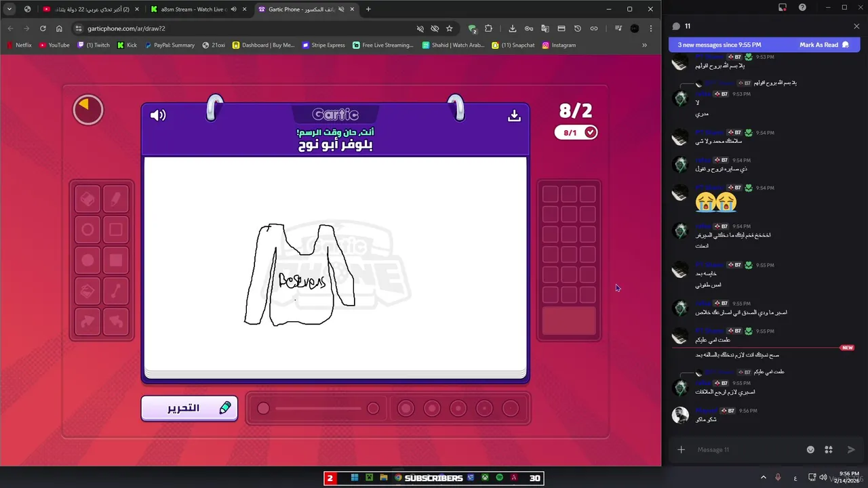
Task: Click the brush opacity slider track
Action: (318, 408)
